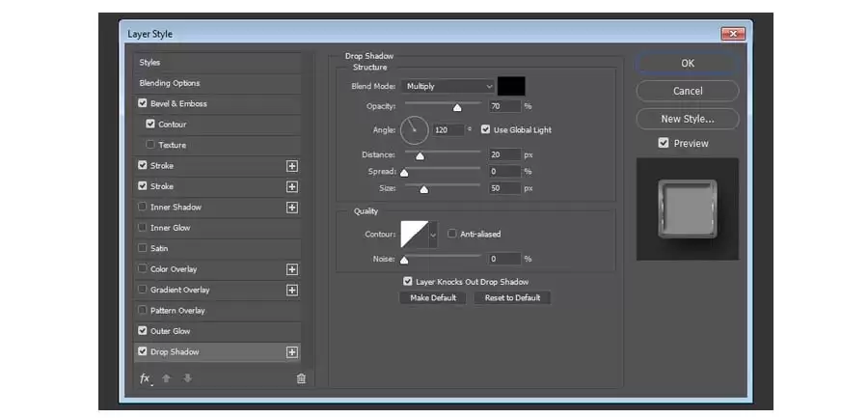Enable the Texture checkbox
The image size is (868, 418).
pos(150,145)
